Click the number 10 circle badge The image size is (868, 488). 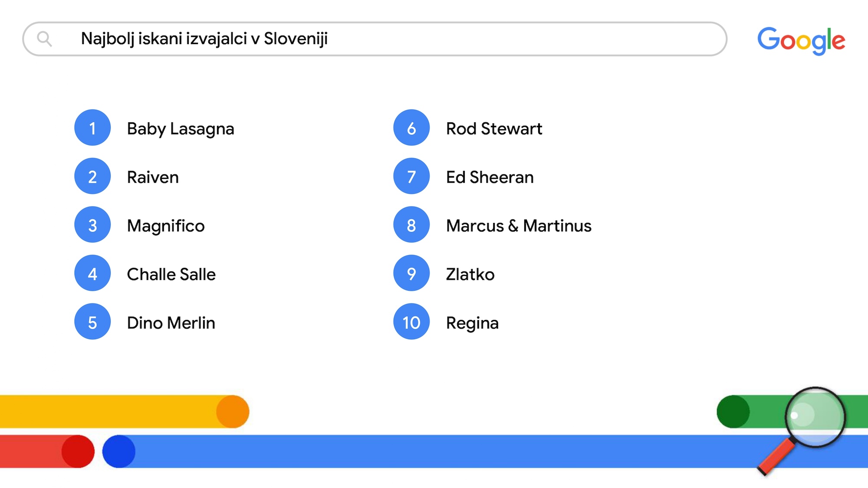[411, 322]
